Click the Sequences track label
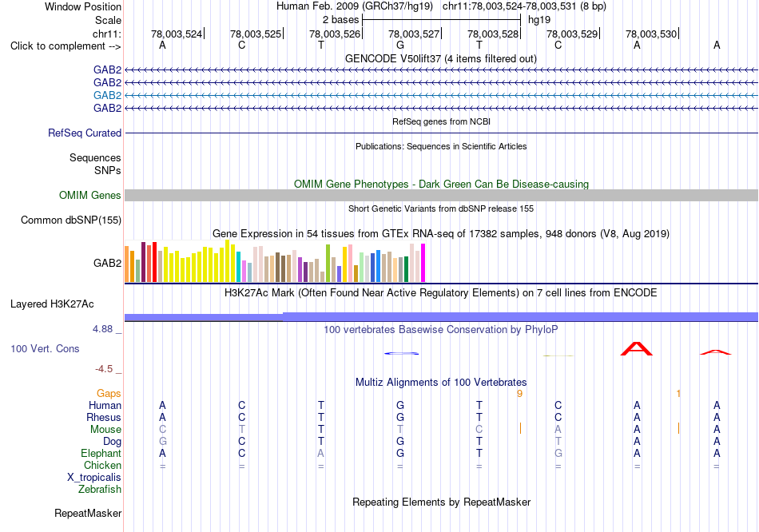The width and height of the screenshot is (759, 532). 95,158
